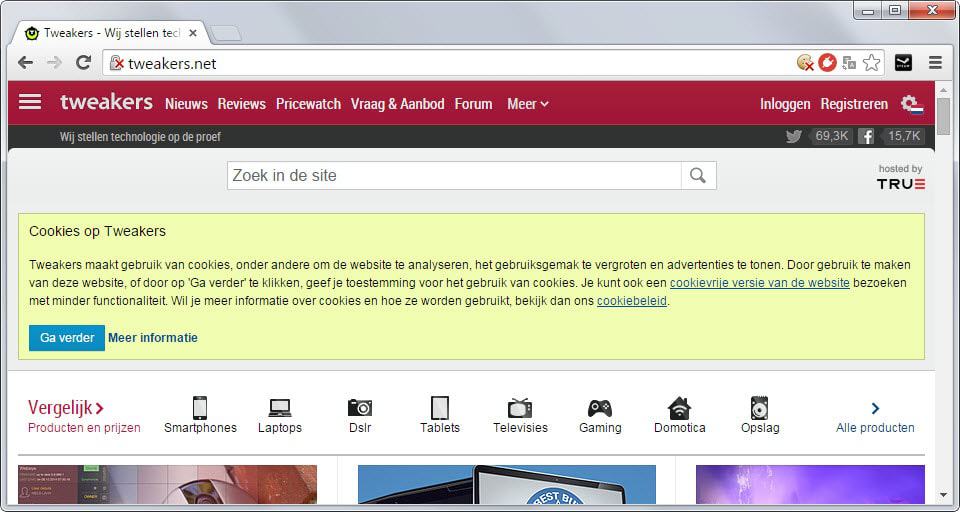
Task: Open the Dslr camera category
Action: click(x=360, y=408)
